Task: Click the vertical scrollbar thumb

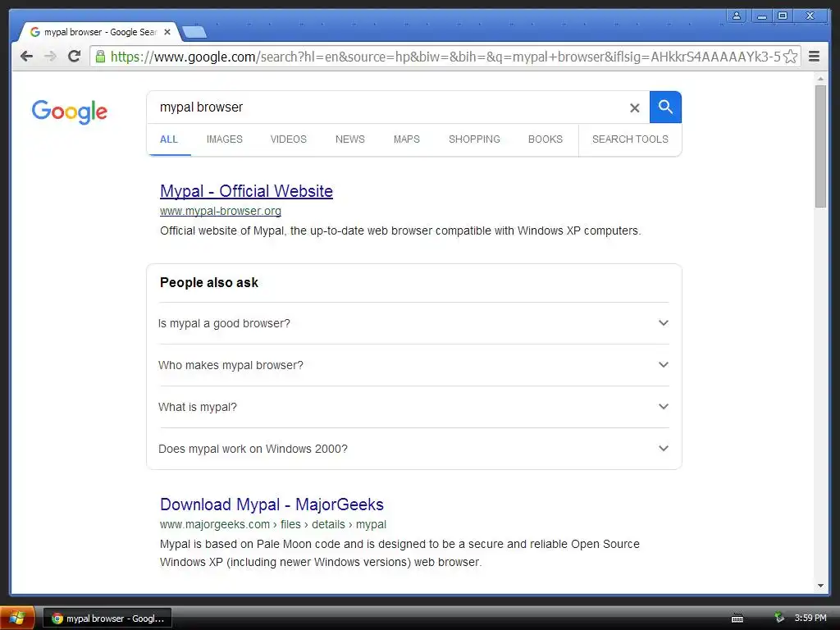Action: pyautogui.click(x=820, y=146)
